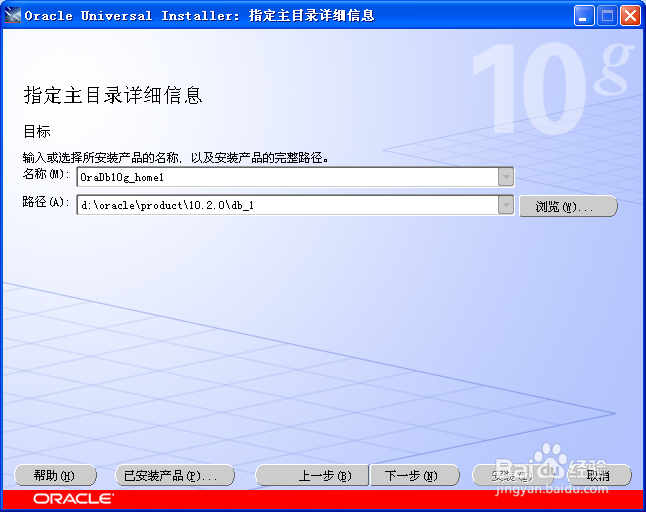The height and width of the screenshot is (512, 646).
Task: Cancel installation with 取消 button
Action: coord(599,476)
